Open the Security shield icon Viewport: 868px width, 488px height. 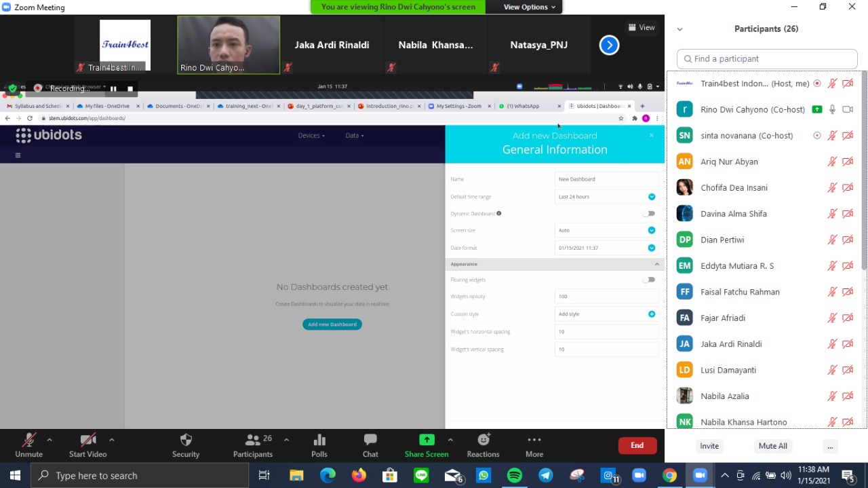click(186, 440)
